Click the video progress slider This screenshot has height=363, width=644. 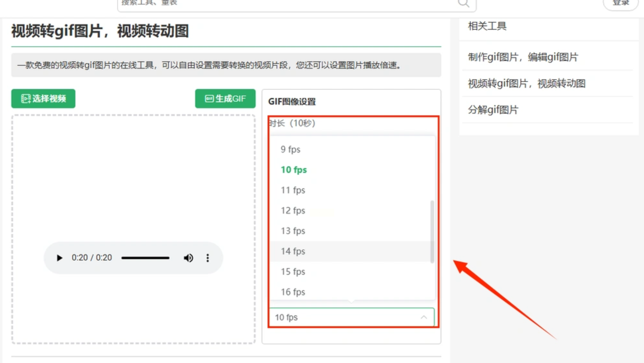click(x=145, y=258)
